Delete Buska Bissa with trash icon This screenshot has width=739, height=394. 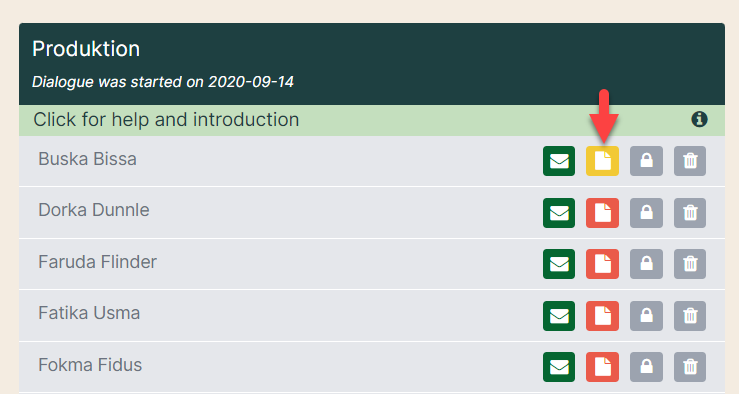(x=690, y=161)
